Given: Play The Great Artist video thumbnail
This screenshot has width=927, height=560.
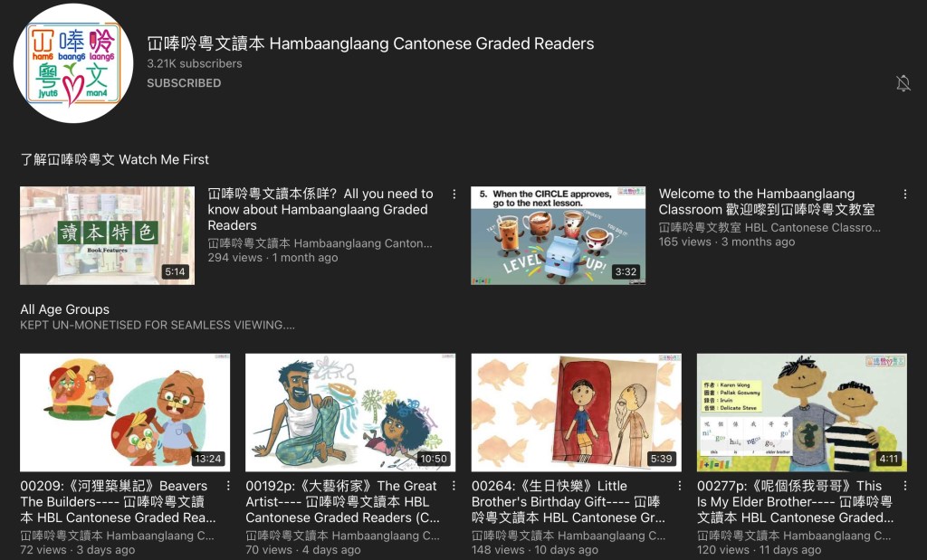Looking at the screenshot, I should pyautogui.click(x=350, y=412).
